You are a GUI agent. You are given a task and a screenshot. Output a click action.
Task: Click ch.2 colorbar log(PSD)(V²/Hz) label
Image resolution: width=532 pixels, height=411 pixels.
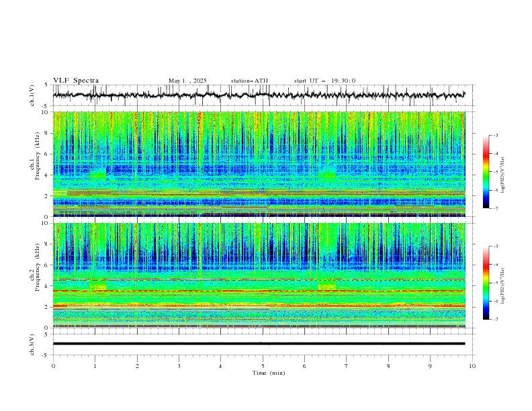pyautogui.click(x=502, y=285)
